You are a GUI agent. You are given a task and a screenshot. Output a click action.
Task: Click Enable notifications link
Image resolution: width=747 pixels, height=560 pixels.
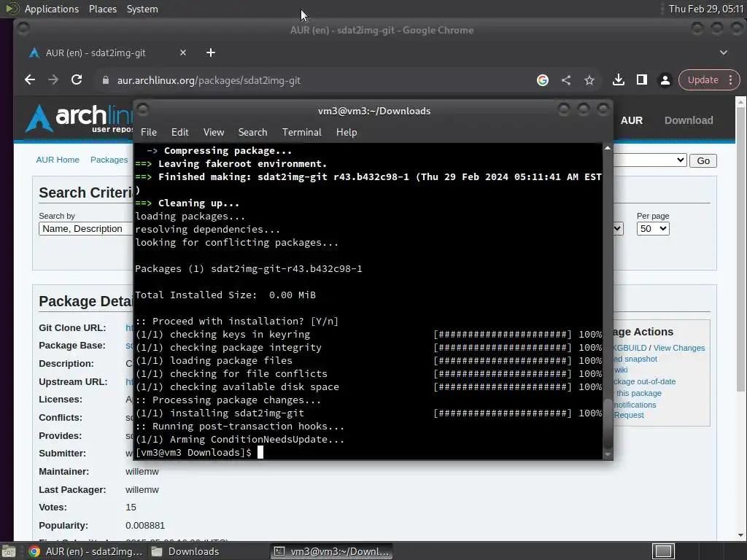pyautogui.click(x=635, y=405)
